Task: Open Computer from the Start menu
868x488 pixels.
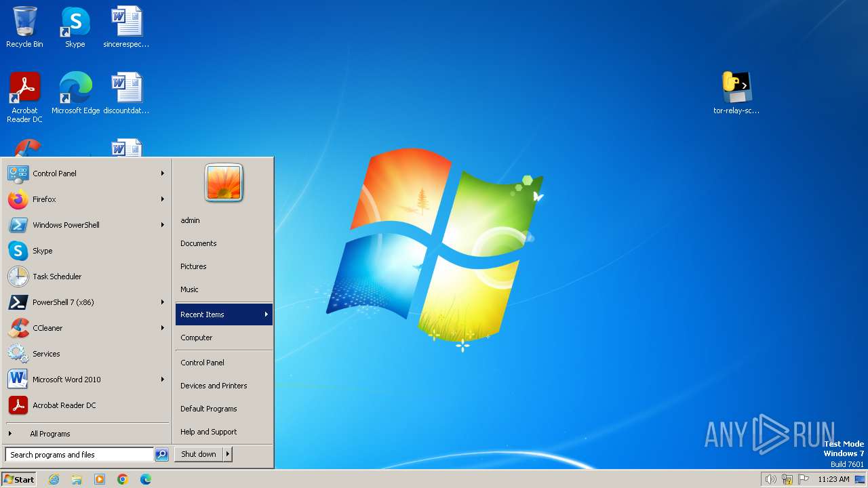Action: point(224,338)
